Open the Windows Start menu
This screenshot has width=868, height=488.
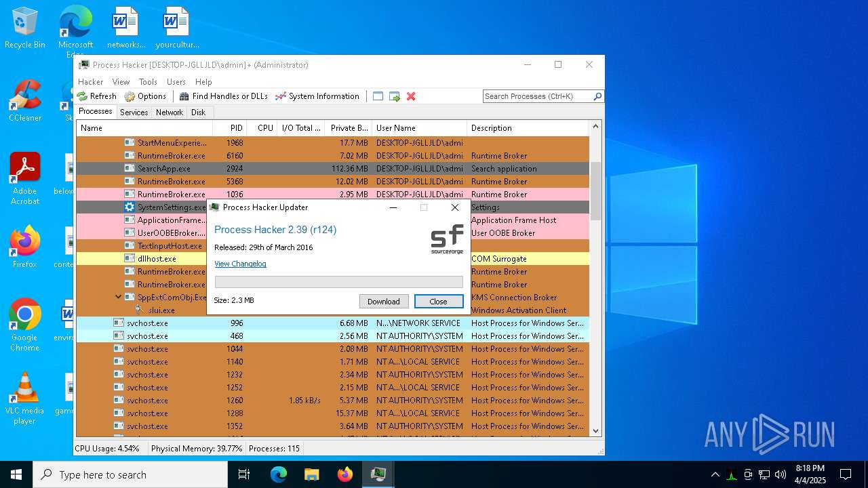click(16, 474)
